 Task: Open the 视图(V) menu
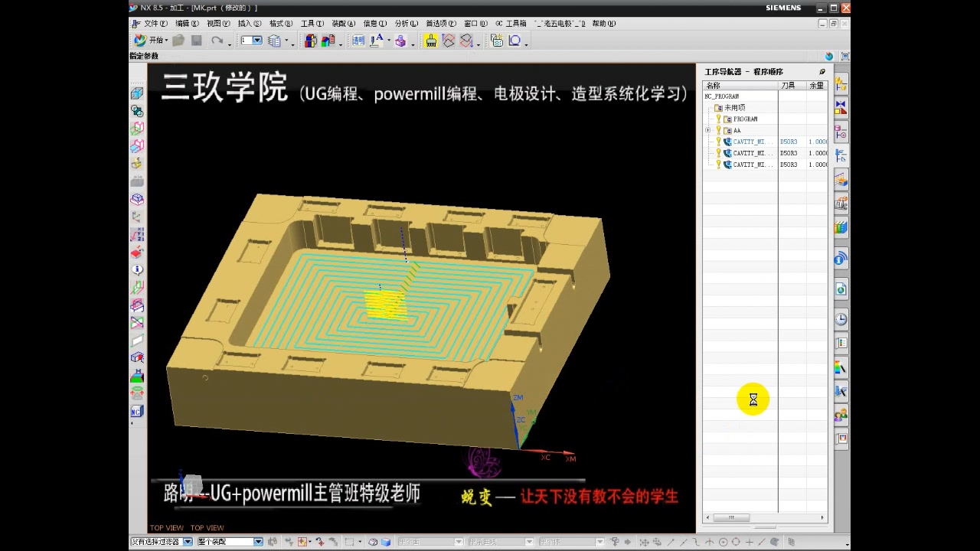218,24
